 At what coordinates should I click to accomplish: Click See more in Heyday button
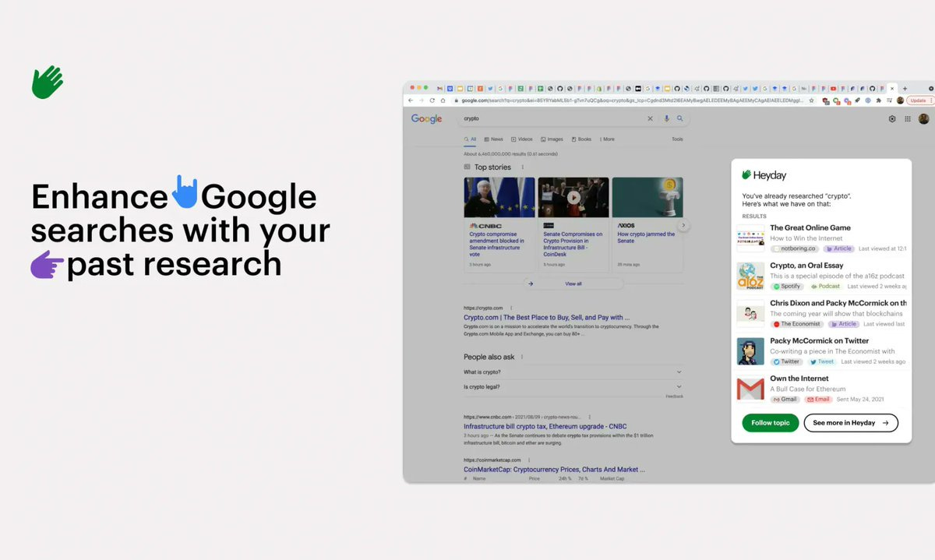point(851,423)
